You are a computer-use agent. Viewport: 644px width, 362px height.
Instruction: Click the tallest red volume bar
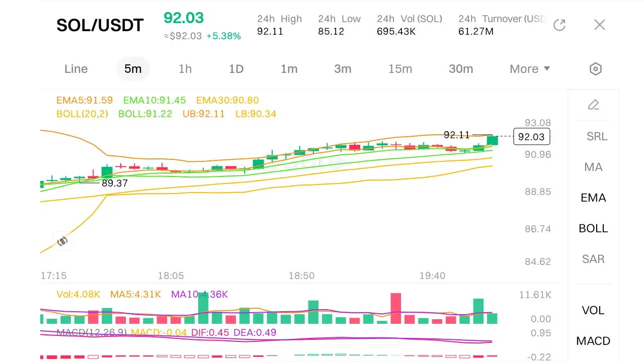pyautogui.click(x=396, y=308)
